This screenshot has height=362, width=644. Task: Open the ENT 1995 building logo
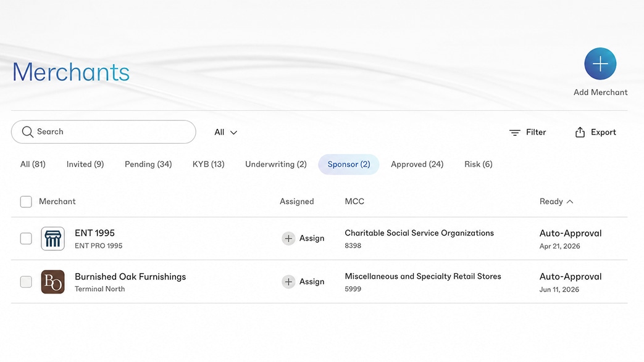click(x=52, y=239)
